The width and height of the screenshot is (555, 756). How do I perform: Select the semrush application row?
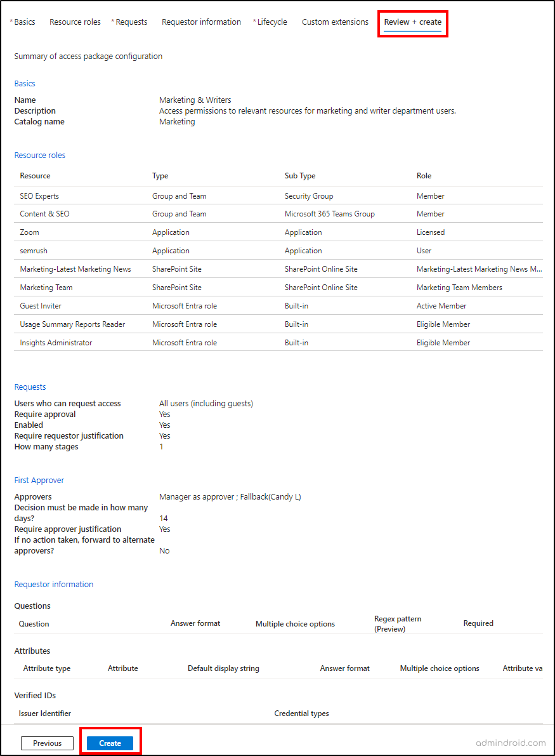point(34,250)
